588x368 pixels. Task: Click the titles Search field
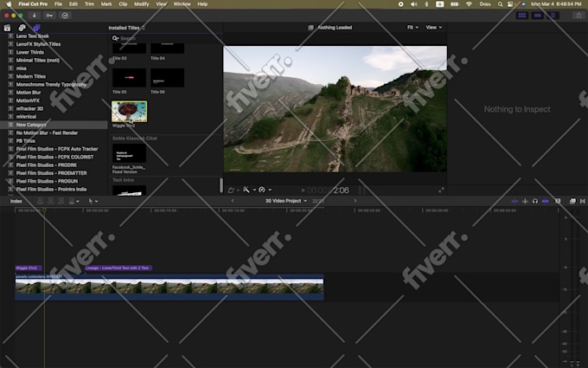(165, 38)
